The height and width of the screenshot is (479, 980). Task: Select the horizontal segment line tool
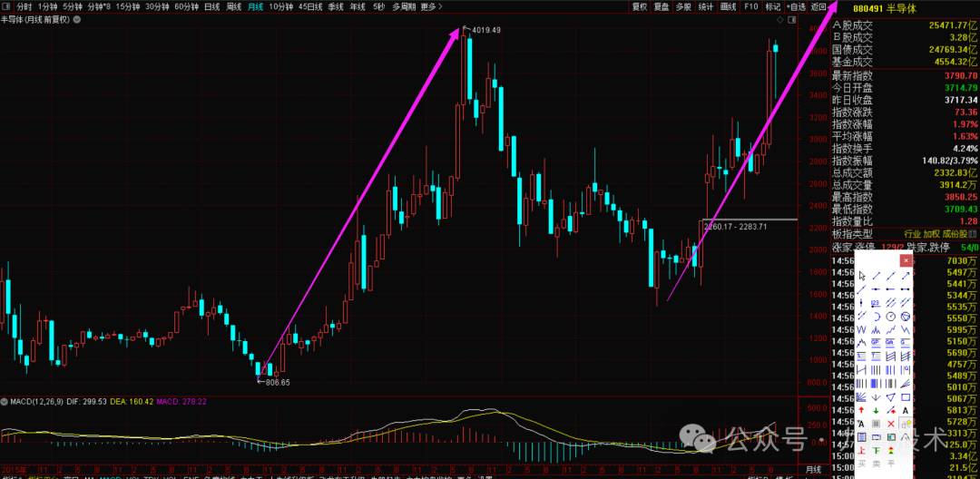click(906, 288)
